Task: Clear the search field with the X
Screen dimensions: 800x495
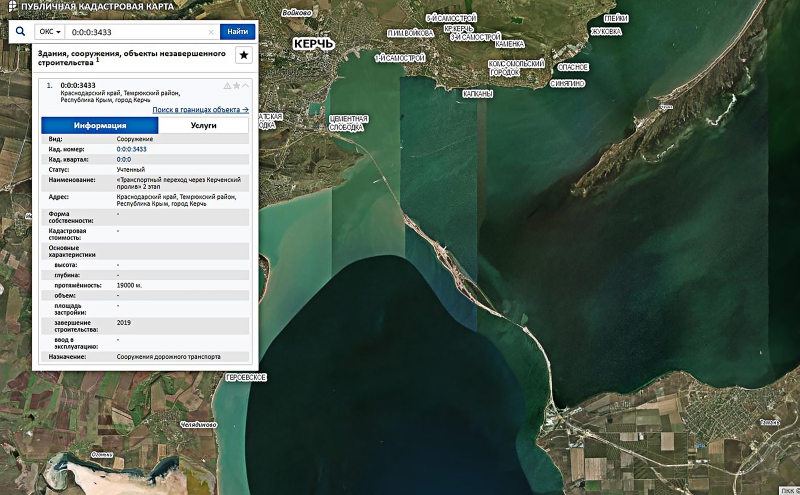Action: point(210,32)
